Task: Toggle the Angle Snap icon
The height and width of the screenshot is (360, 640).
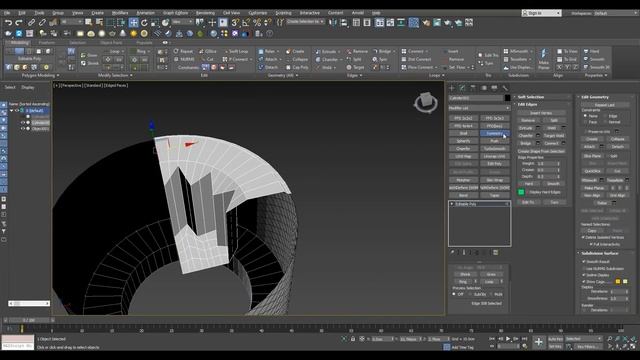Action: (x=246, y=22)
